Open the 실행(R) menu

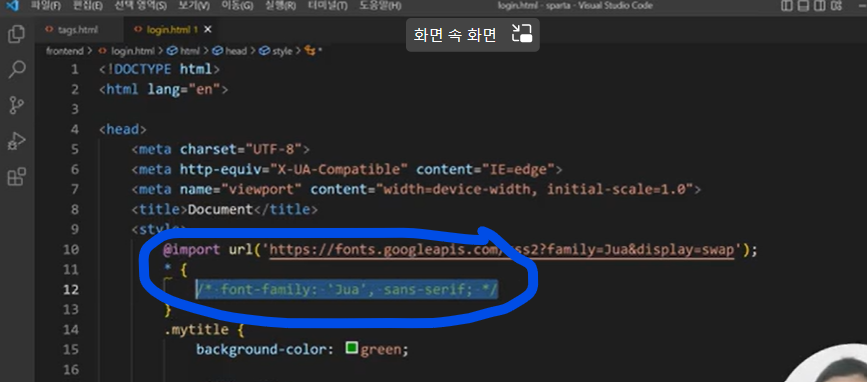point(280,6)
